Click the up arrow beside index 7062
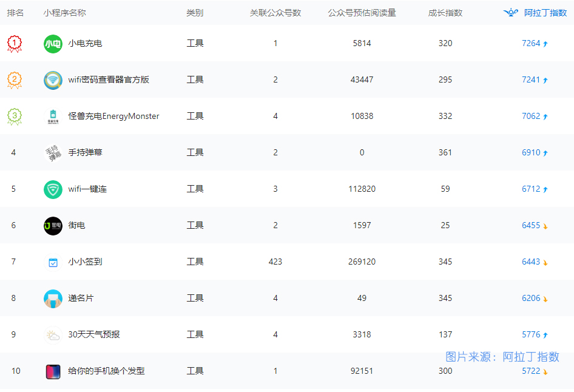The image size is (574, 392). pyautogui.click(x=545, y=117)
